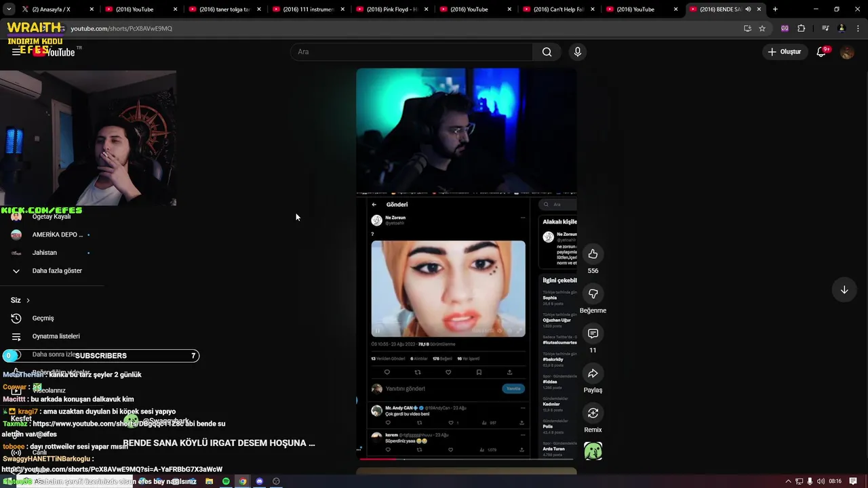Click the cast/install icon in address bar
Screen dimensions: 868x488
pyautogui.click(x=747, y=28)
